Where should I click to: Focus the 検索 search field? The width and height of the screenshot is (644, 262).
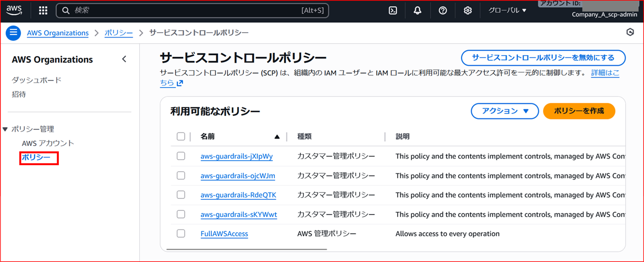(x=192, y=11)
